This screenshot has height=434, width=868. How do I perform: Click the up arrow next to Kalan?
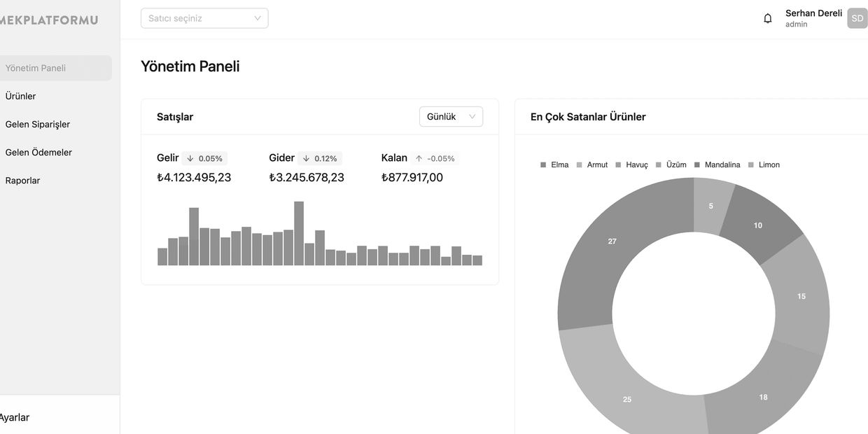click(419, 159)
